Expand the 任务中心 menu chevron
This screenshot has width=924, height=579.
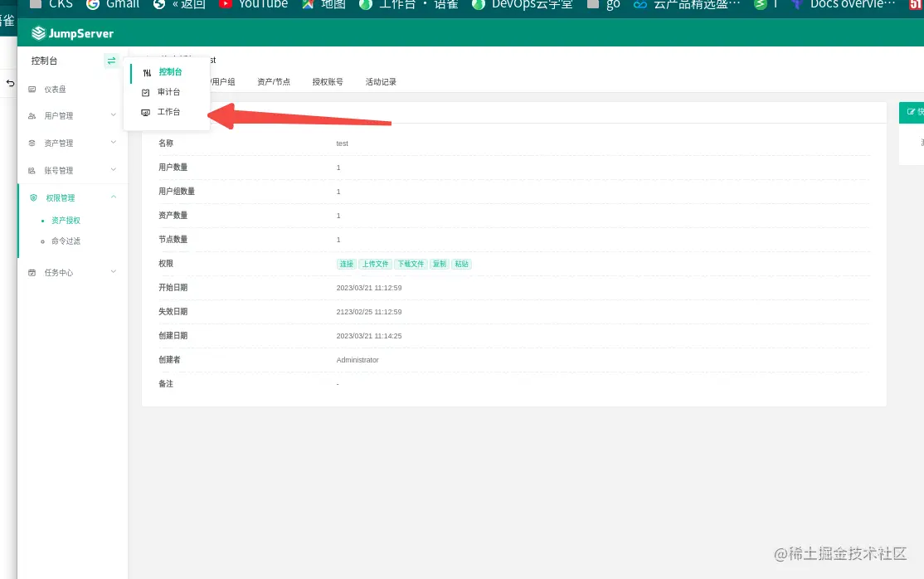pos(113,272)
